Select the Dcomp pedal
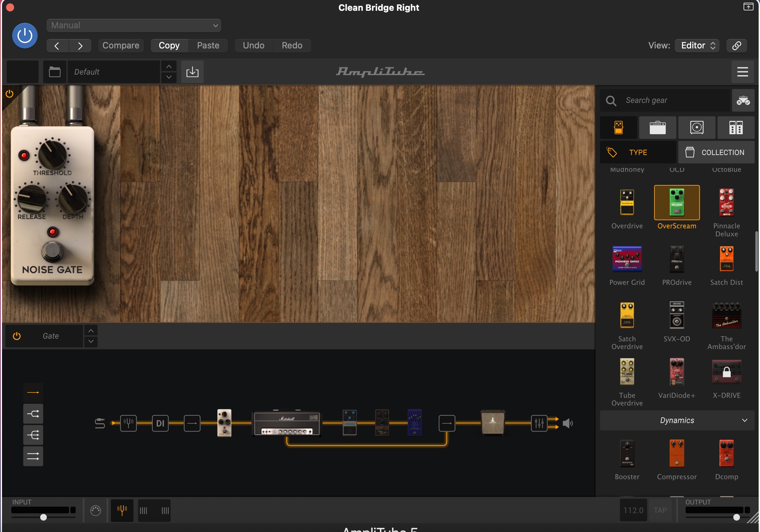Image resolution: width=760 pixels, height=532 pixels. 726,453
